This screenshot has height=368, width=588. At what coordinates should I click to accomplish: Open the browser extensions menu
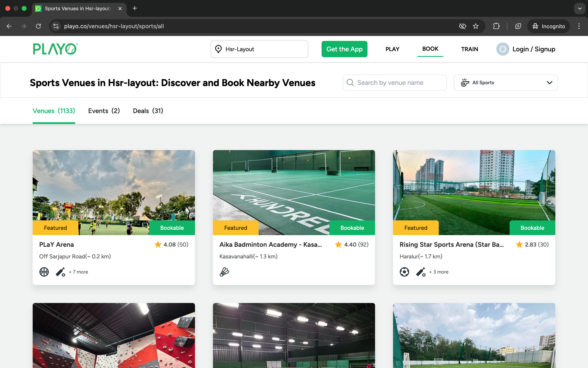496,26
